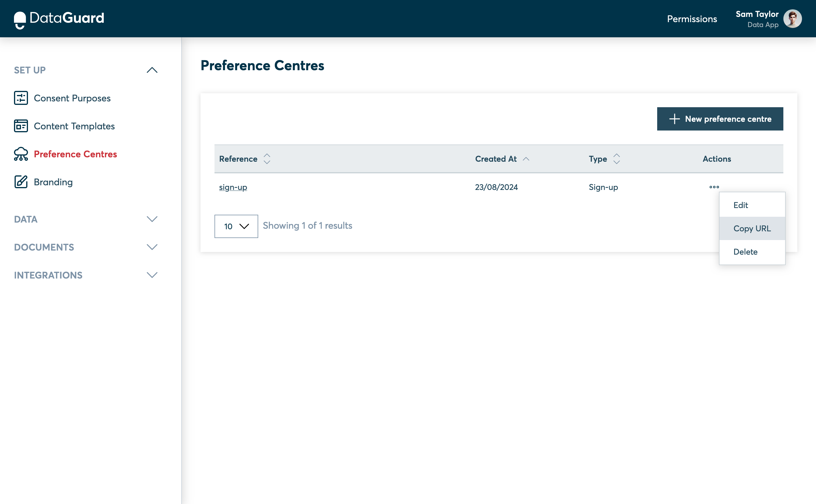
Task: Click the Content Templates icon in sidebar
Action: coord(21,126)
